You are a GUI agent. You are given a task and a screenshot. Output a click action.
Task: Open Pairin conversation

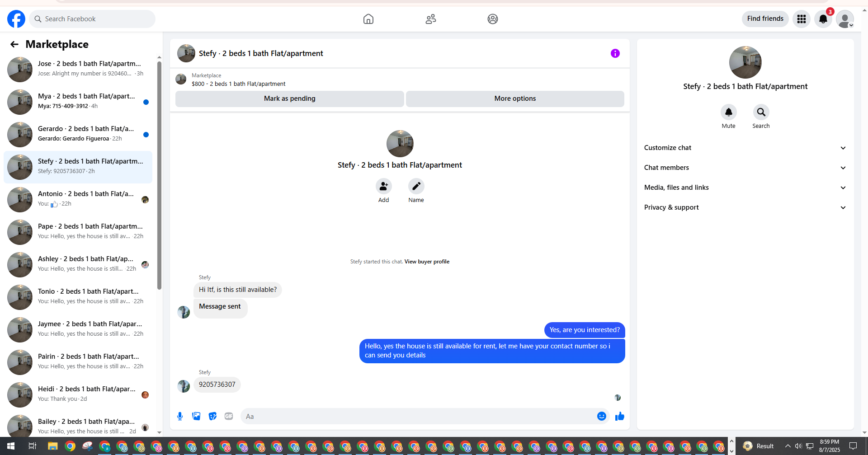coord(78,362)
